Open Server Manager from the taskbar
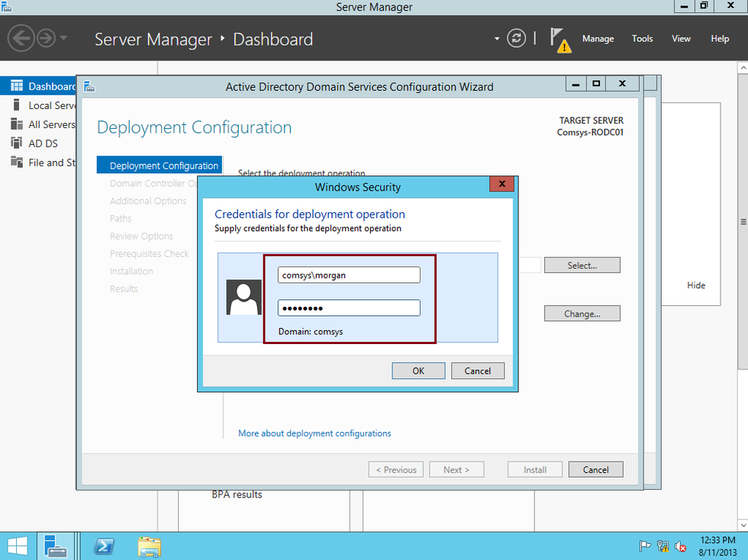Screen dimensions: 748x560 [55, 546]
